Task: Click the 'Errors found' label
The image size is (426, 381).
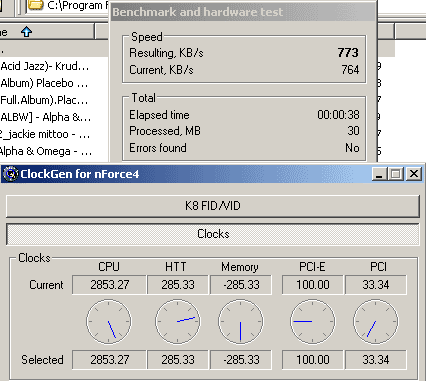Action: [158, 148]
